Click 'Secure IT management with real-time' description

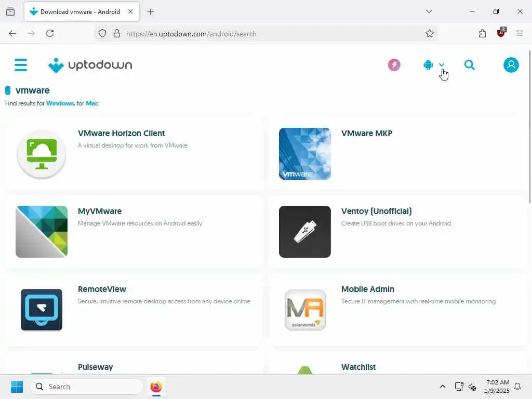(418, 301)
